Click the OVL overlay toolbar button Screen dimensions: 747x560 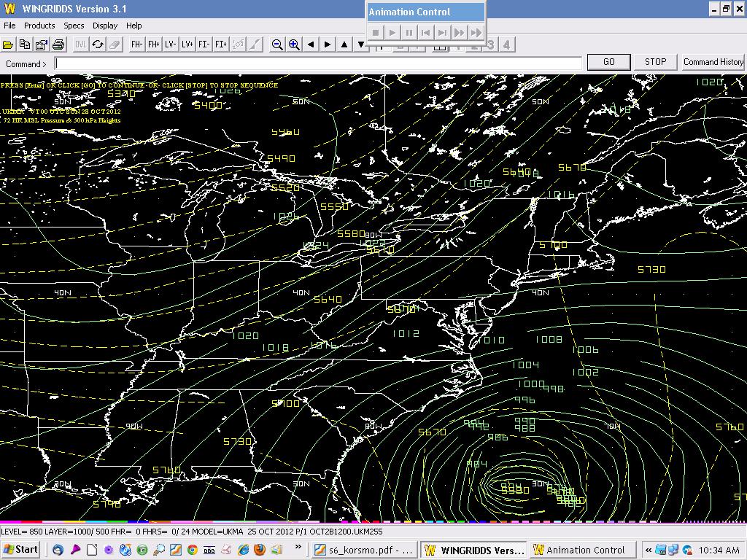[x=80, y=44]
